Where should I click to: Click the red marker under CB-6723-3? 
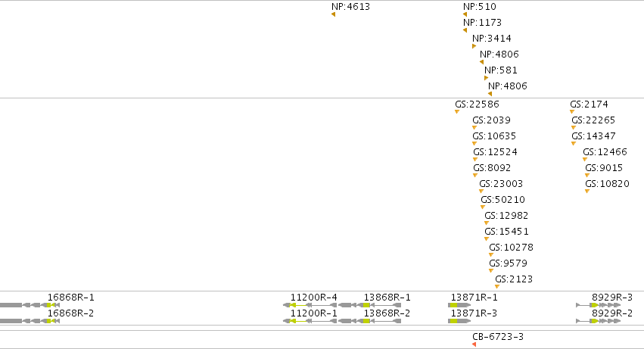[x=474, y=344]
